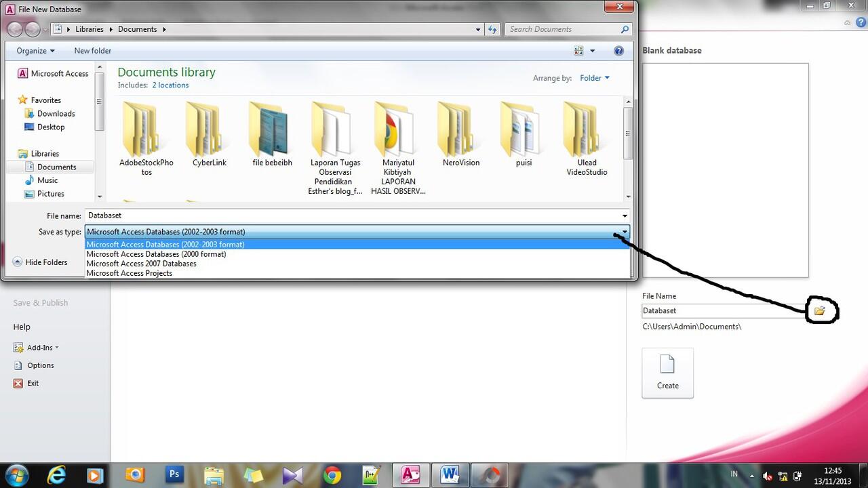This screenshot has height=488, width=868.
Task: Open Google Chrome from taskbar
Action: click(332, 475)
